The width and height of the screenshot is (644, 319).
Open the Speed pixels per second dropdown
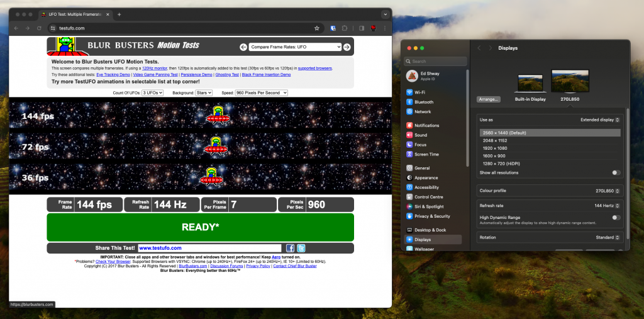point(261,93)
